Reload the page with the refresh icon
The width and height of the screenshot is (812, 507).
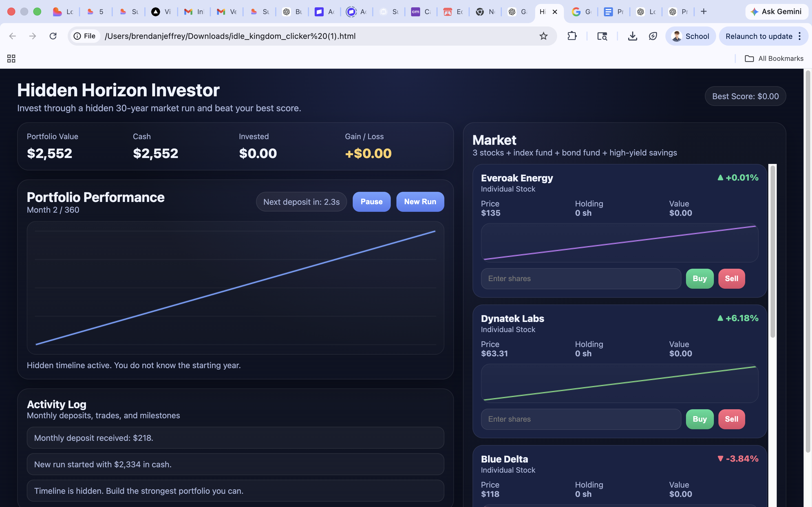[53, 36]
